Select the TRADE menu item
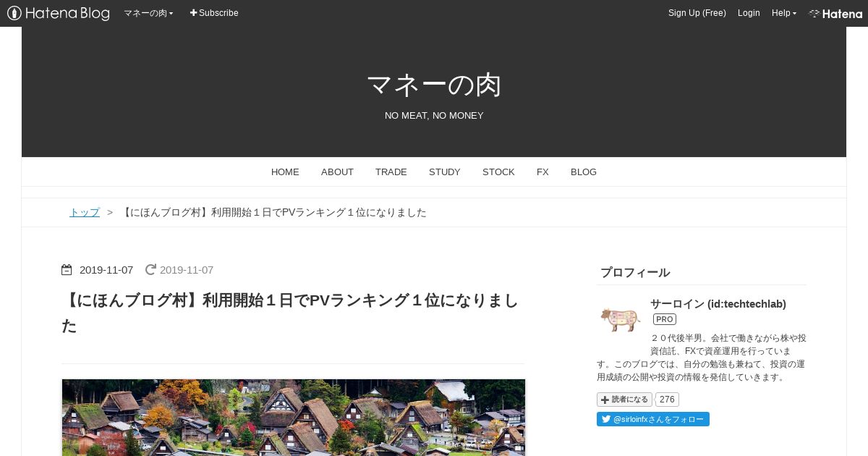The height and width of the screenshot is (456, 868). tap(391, 172)
